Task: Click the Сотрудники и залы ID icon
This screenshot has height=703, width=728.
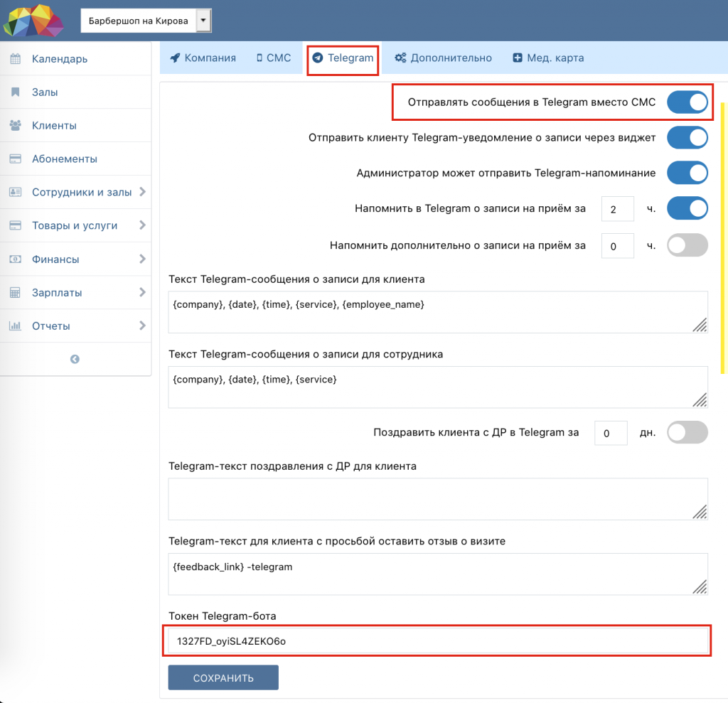Action: [x=16, y=192]
